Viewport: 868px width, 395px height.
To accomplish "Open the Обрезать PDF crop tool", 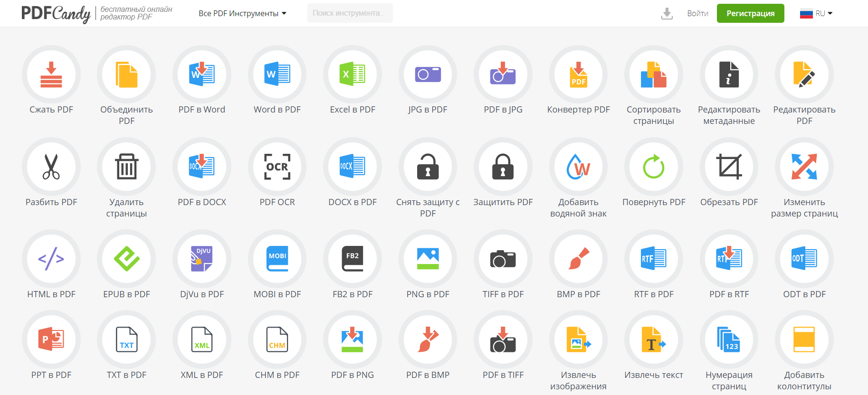I will coord(729,167).
